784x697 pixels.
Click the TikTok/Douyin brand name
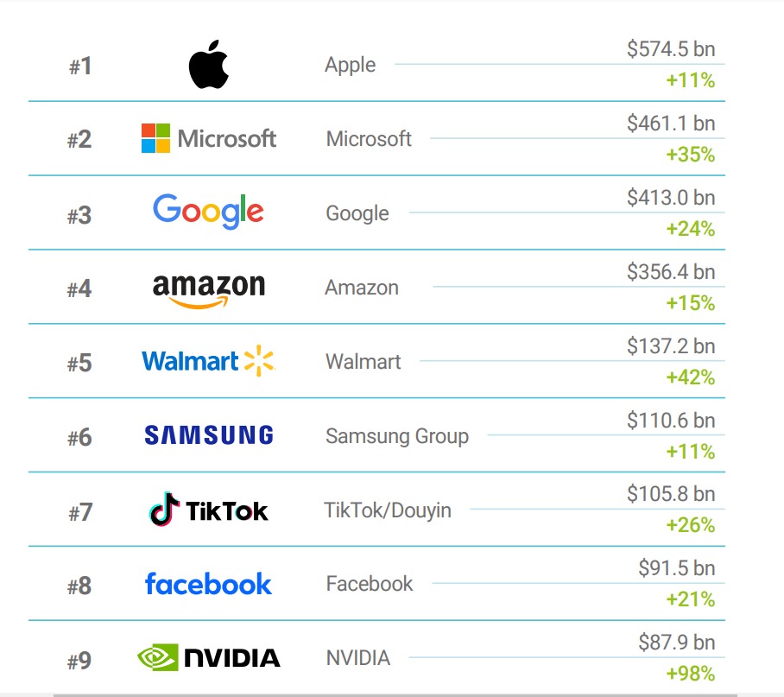(388, 510)
